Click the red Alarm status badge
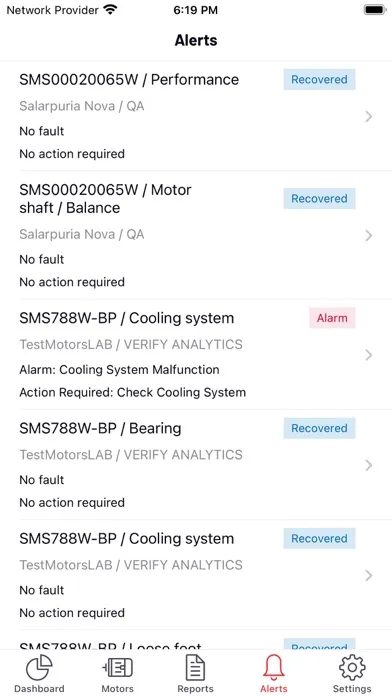The height and width of the screenshot is (696, 392). coord(332,318)
